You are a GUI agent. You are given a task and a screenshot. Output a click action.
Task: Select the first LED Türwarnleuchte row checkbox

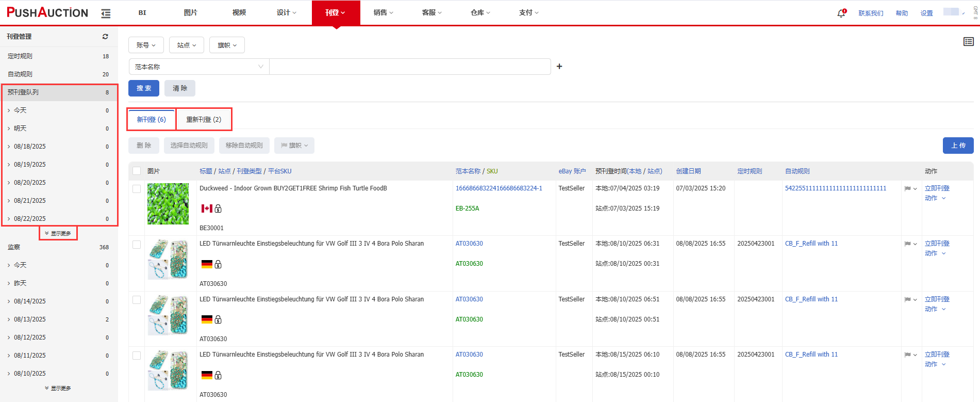(137, 245)
